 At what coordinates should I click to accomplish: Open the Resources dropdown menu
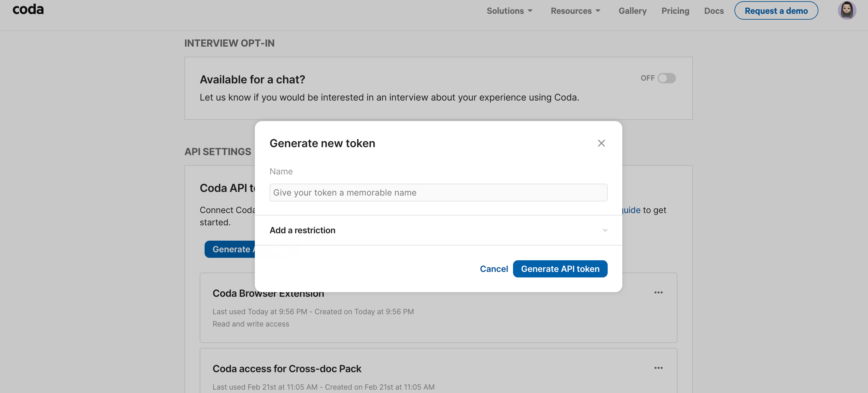point(575,11)
